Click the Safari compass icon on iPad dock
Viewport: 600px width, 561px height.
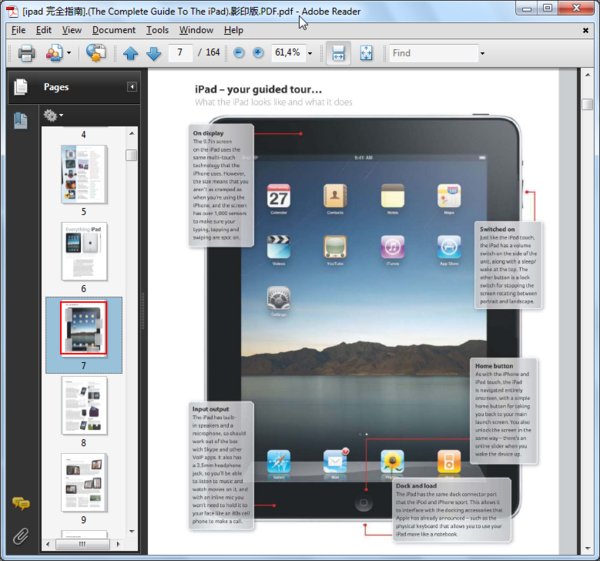coord(279,462)
